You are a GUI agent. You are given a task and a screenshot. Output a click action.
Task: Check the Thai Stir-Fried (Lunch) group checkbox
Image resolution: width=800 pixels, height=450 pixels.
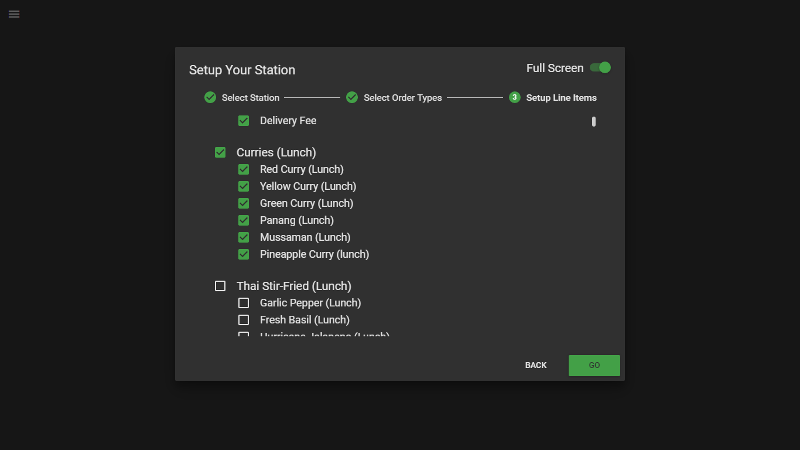[220, 286]
